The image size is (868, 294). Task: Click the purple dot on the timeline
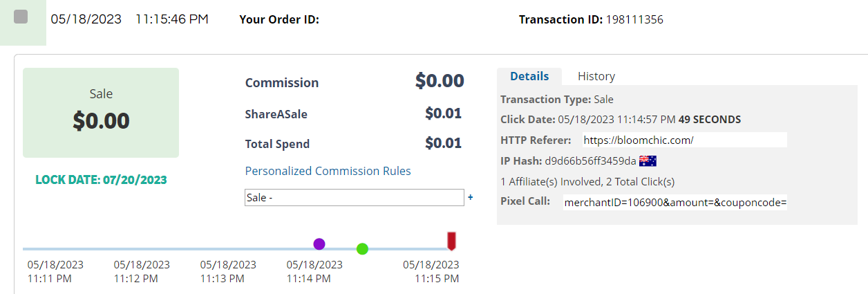tap(319, 244)
